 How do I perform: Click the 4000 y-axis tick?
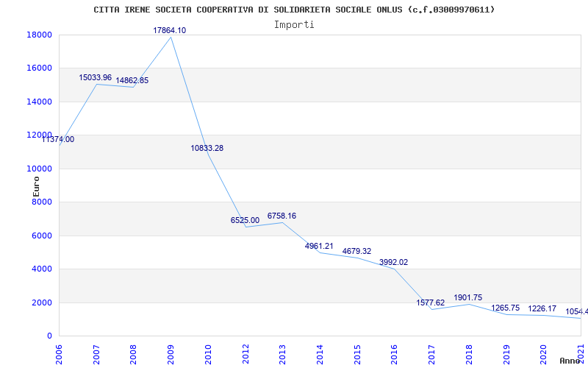[x=42, y=269]
